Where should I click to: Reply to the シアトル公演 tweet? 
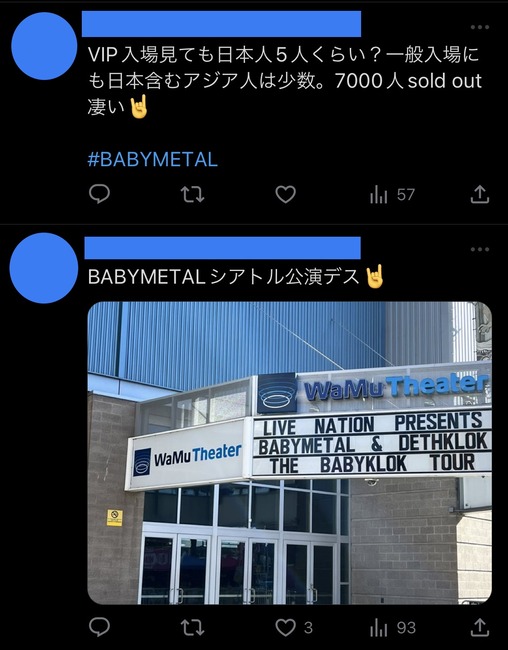(x=100, y=627)
